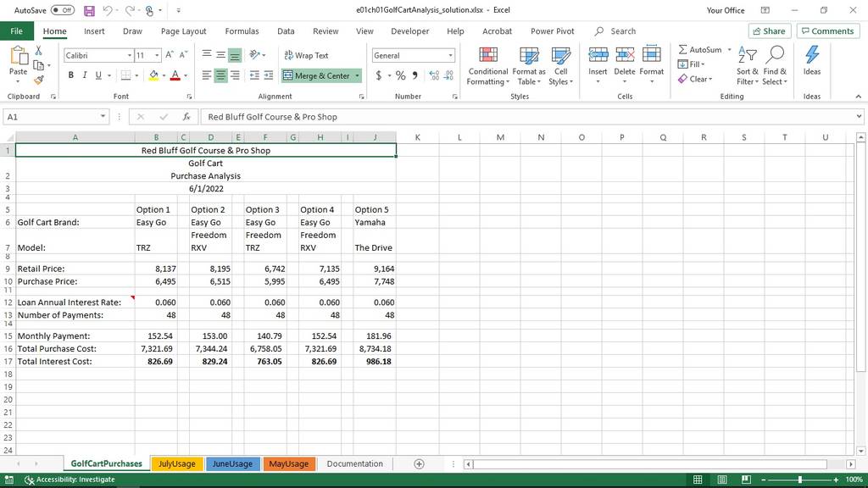The height and width of the screenshot is (488, 868).
Task: Apply Accounting Number Format dollar icon
Action: click(379, 75)
